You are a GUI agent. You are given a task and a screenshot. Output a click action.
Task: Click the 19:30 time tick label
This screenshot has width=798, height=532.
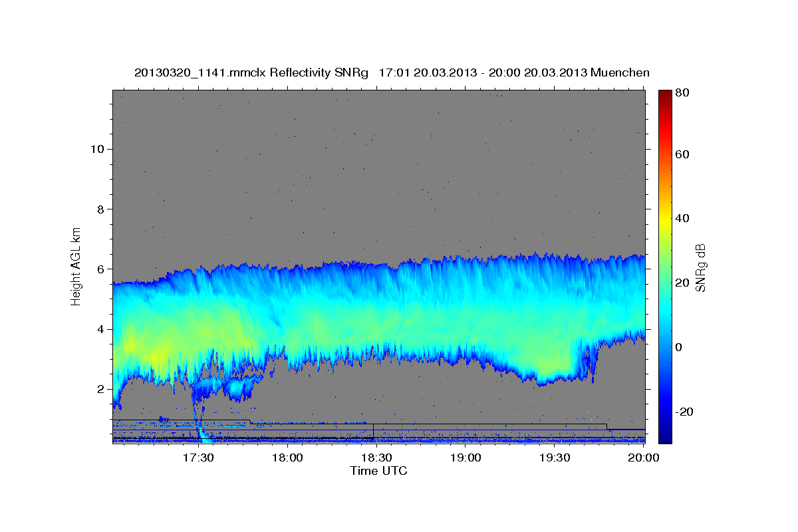click(x=555, y=458)
